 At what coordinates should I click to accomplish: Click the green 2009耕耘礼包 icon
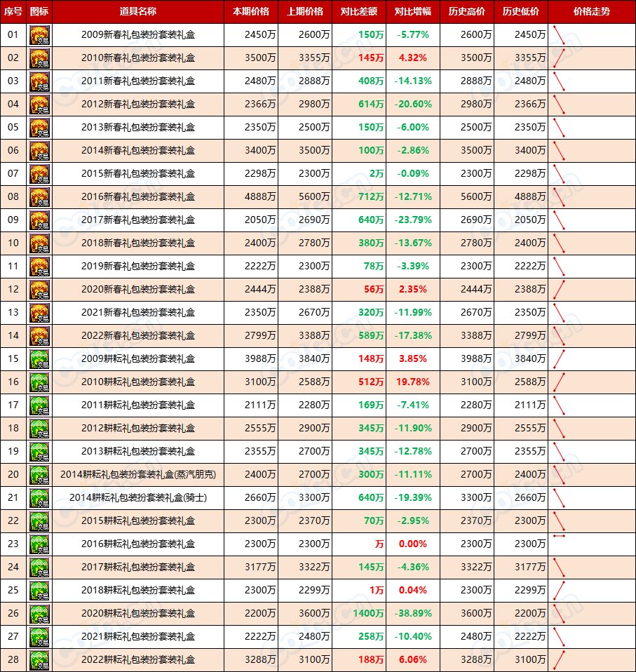point(39,358)
